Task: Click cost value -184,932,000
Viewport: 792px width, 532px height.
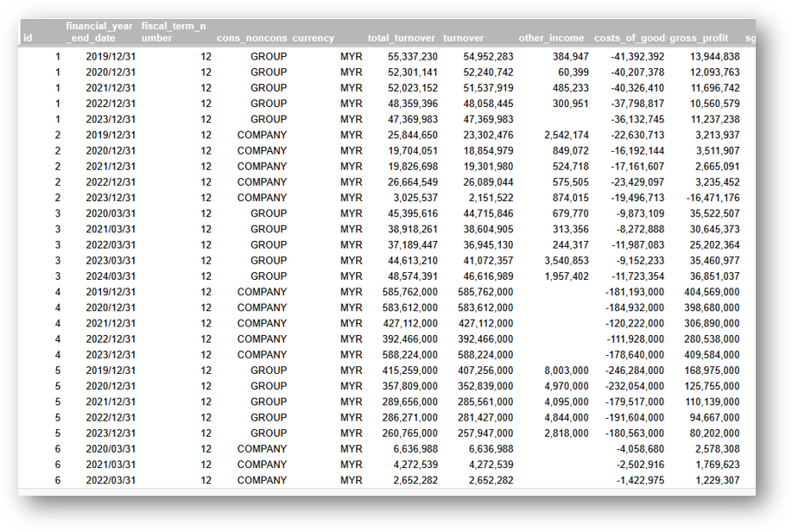Action: (635, 307)
